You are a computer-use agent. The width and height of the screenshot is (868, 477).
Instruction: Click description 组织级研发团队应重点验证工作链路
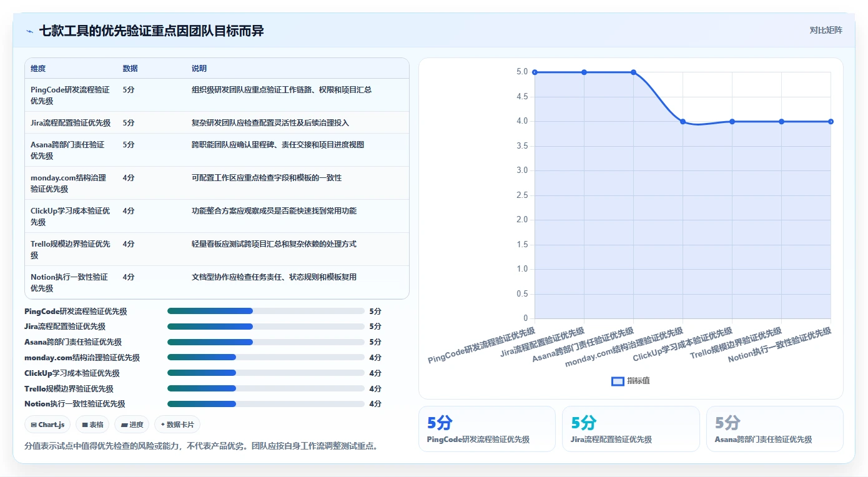click(282, 90)
